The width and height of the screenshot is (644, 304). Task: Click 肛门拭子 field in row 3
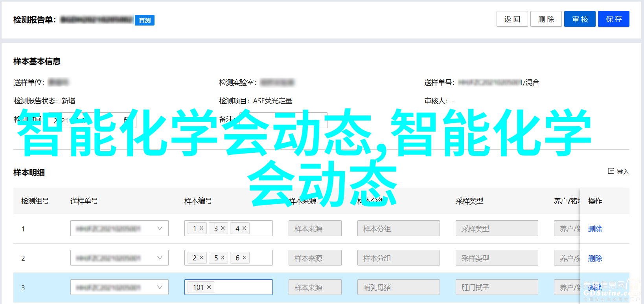(x=497, y=287)
